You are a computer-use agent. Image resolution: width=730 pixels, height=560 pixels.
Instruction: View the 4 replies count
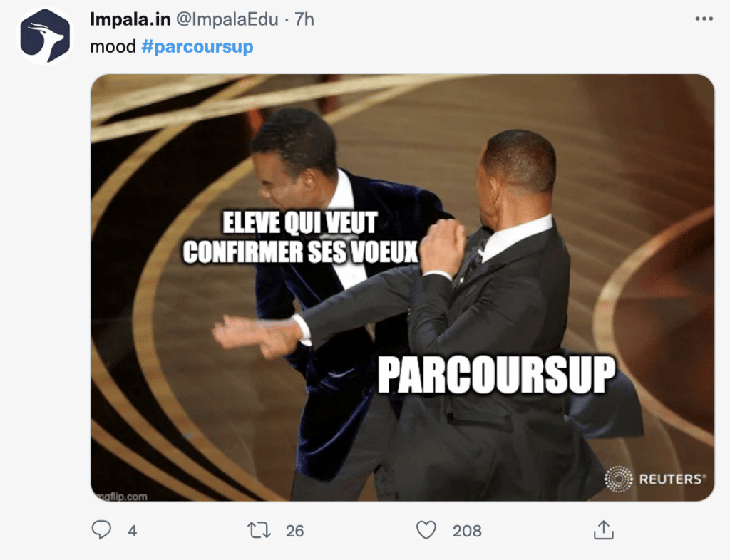[x=132, y=531]
